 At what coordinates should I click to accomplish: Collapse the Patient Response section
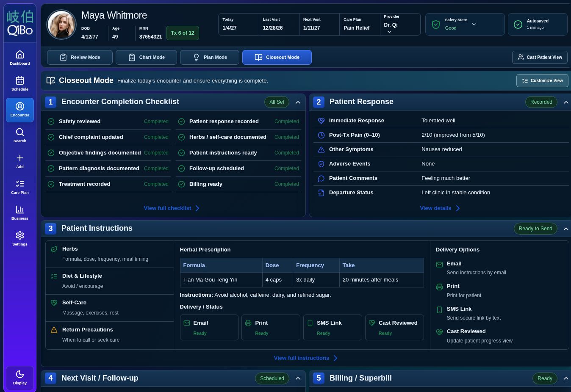(566, 102)
